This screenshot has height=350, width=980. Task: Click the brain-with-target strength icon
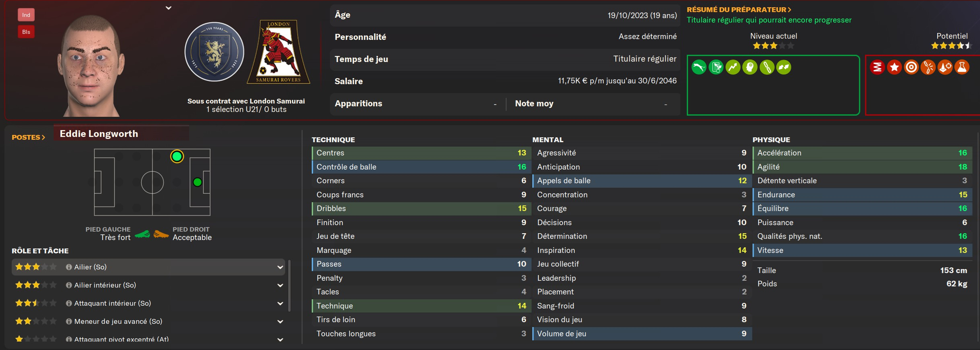pos(750,67)
